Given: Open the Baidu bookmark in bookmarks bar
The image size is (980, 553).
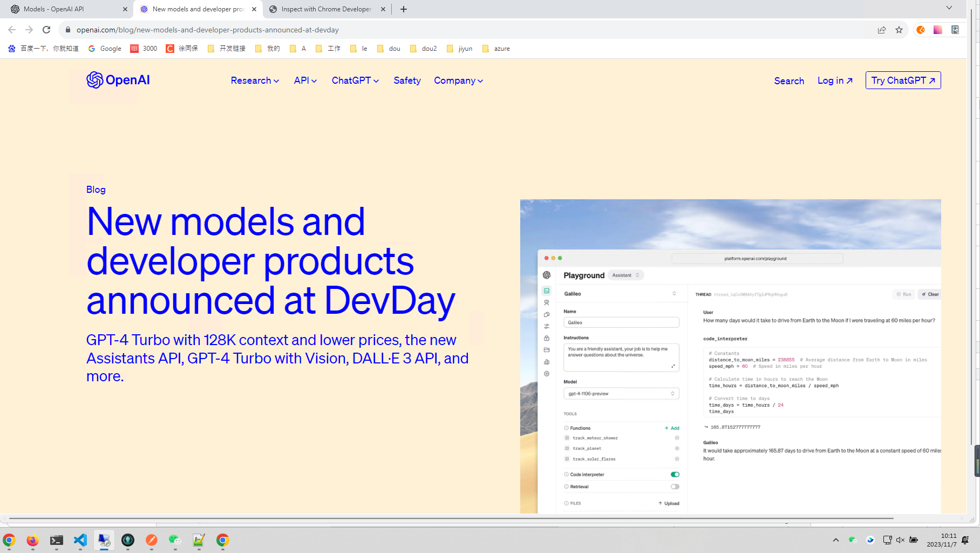Looking at the screenshot, I should pos(44,49).
